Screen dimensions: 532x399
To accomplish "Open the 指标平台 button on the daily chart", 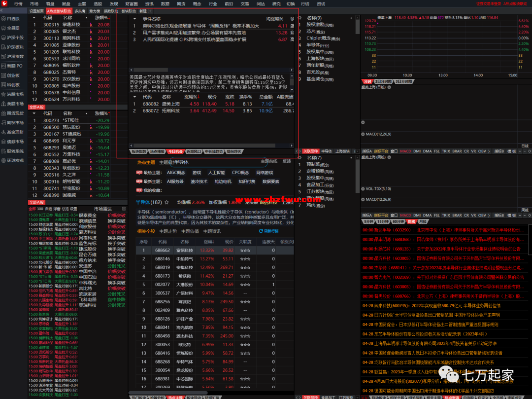I will (381, 151).
